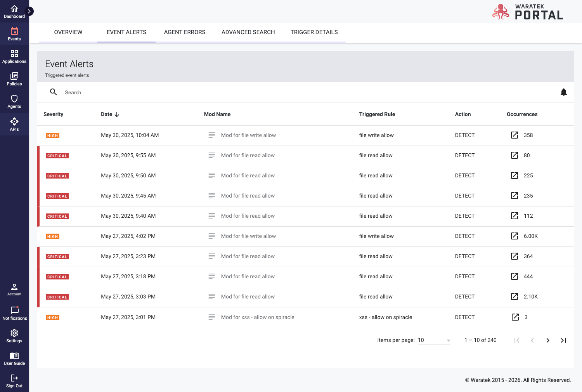Switch to the Advanced Search tab
Viewport: 582px width, 392px height.
click(x=248, y=32)
